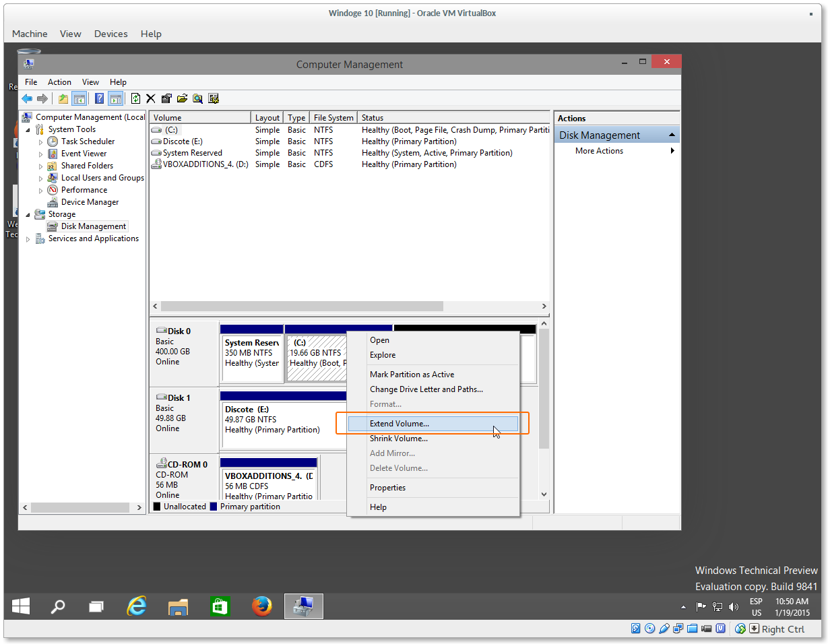Image resolution: width=828 pixels, height=644 pixels.
Task: Click the optical disc icon in VirtualBox status bar
Action: [x=649, y=628]
